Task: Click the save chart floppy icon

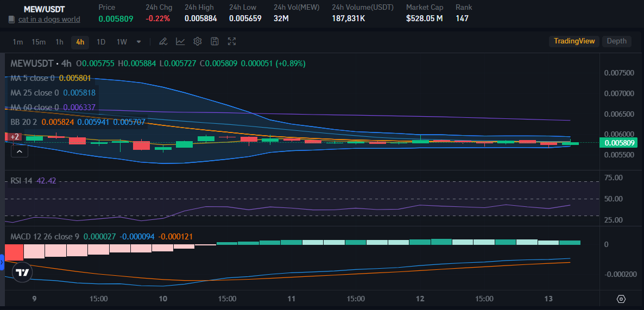Action: [x=214, y=41]
